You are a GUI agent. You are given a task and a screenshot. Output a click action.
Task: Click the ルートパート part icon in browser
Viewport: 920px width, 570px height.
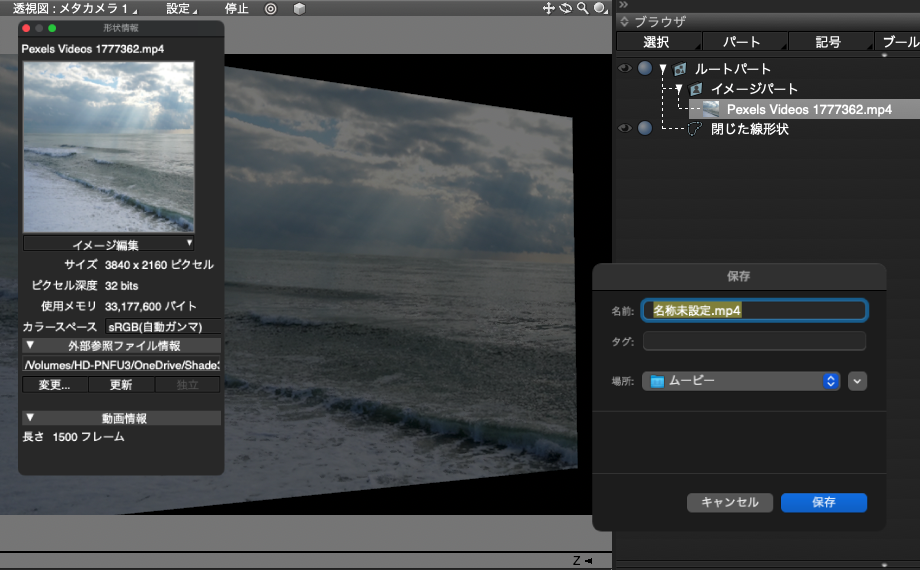tap(680, 69)
